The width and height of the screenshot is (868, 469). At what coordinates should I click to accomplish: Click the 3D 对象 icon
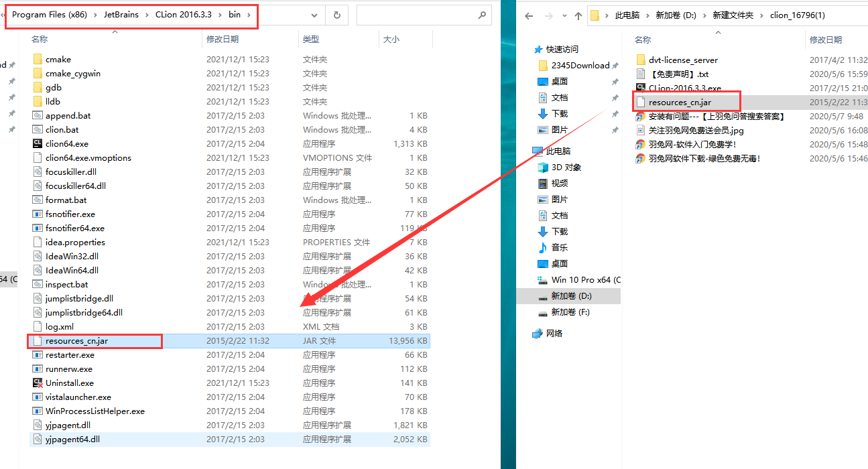[543, 167]
